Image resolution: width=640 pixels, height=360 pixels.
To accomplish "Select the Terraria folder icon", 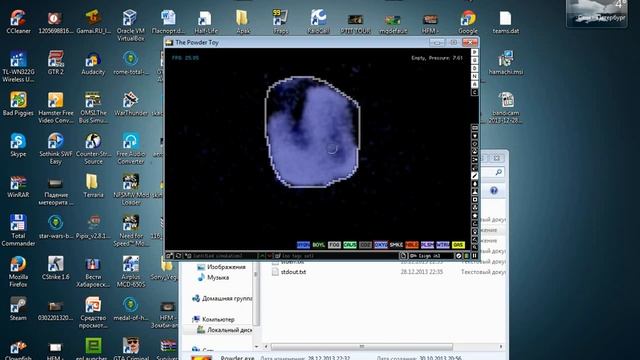I will click(93, 187).
